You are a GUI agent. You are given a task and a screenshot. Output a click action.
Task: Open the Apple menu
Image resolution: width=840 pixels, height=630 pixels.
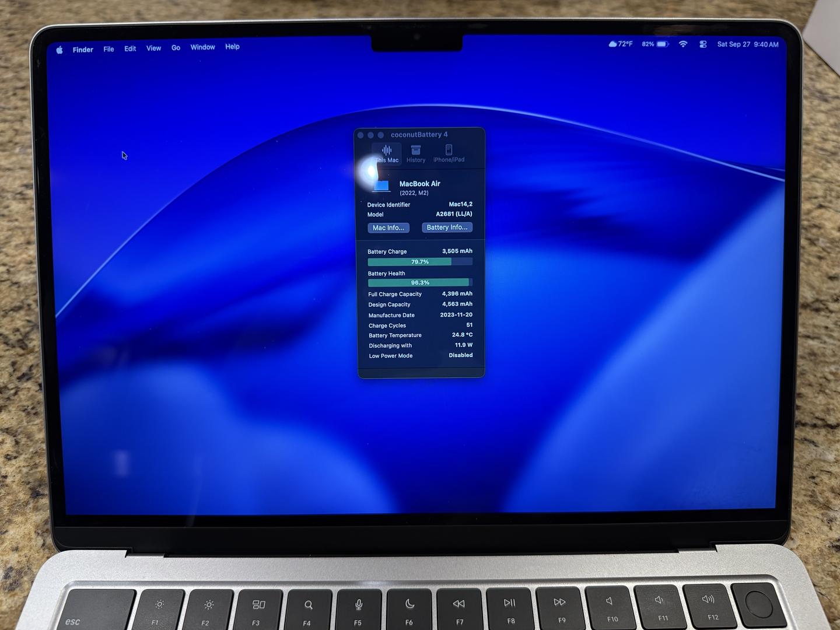click(x=60, y=50)
